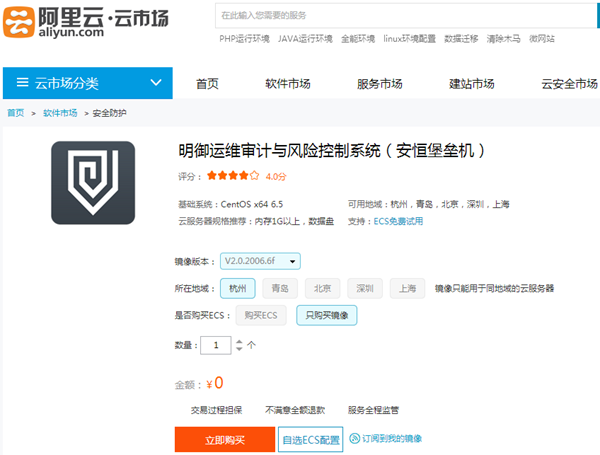Click the 自选ECS配置 button
Screen dimensions: 600x455
pyautogui.click(x=311, y=440)
